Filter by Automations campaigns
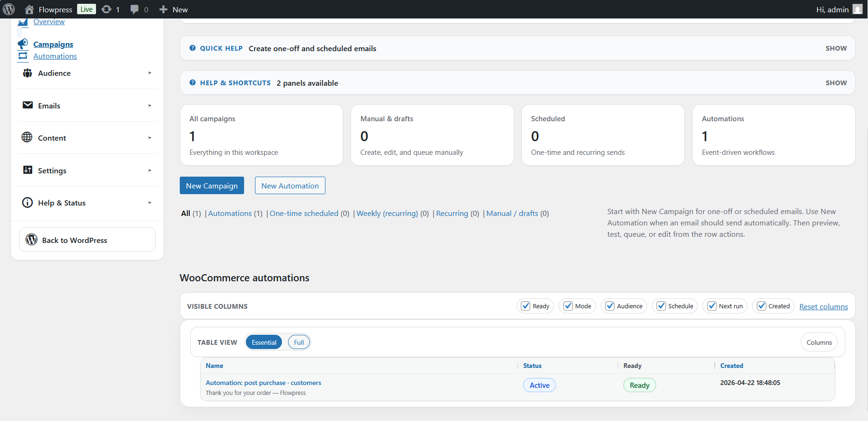The image size is (868, 421). pyautogui.click(x=230, y=214)
